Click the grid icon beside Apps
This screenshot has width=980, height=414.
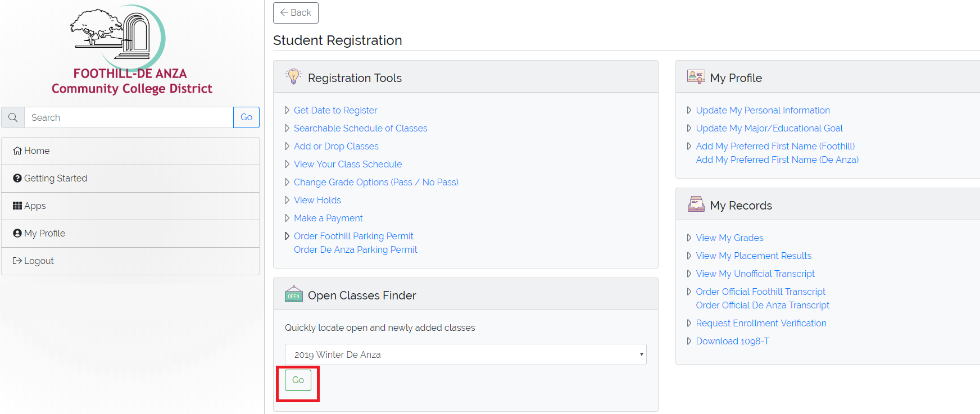click(x=17, y=206)
